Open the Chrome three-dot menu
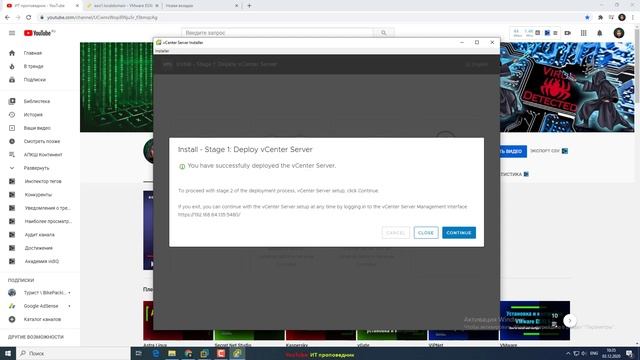The width and height of the screenshot is (640, 360). [633, 18]
